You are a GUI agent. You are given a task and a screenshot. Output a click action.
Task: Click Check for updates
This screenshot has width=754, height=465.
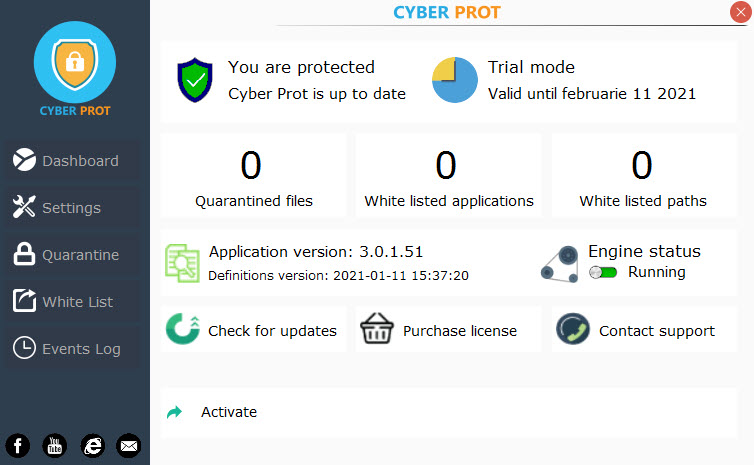[x=272, y=331]
